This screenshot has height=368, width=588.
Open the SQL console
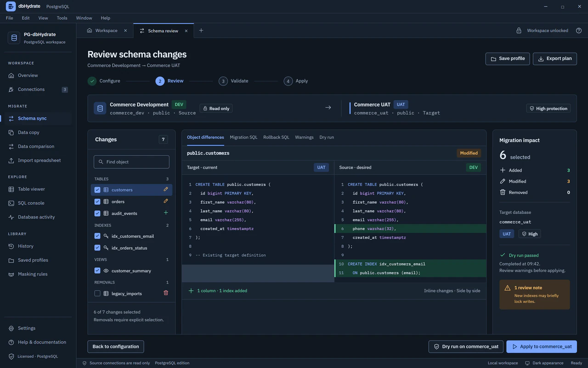38,203
